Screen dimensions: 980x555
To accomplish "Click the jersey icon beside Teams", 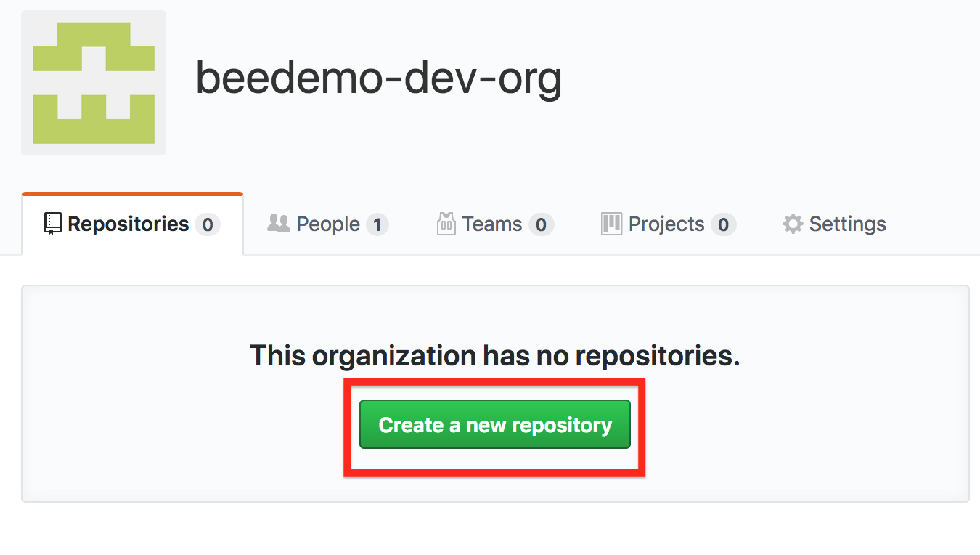I will tap(446, 224).
